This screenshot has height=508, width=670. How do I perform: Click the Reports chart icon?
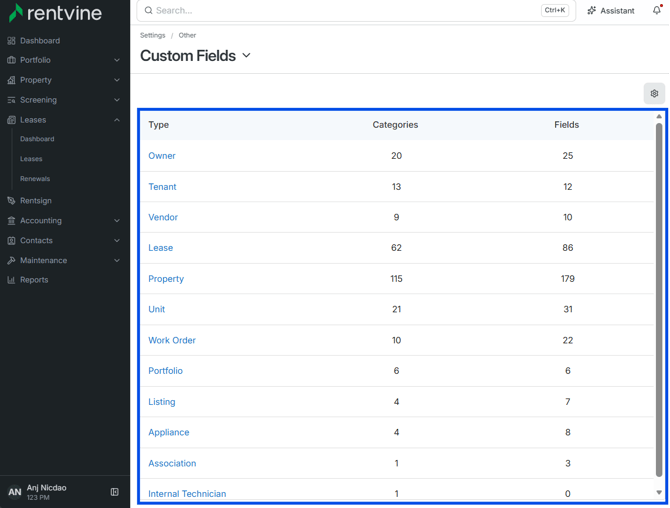pos(12,280)
